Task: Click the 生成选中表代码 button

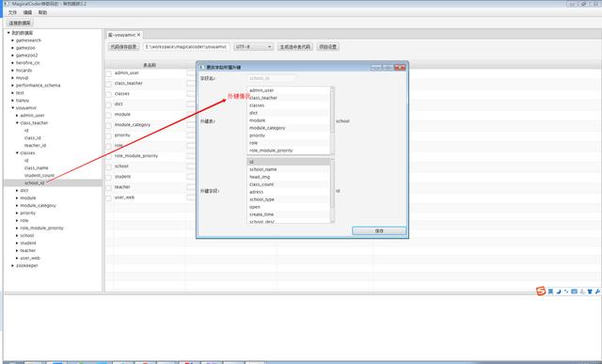Action: 294,47
